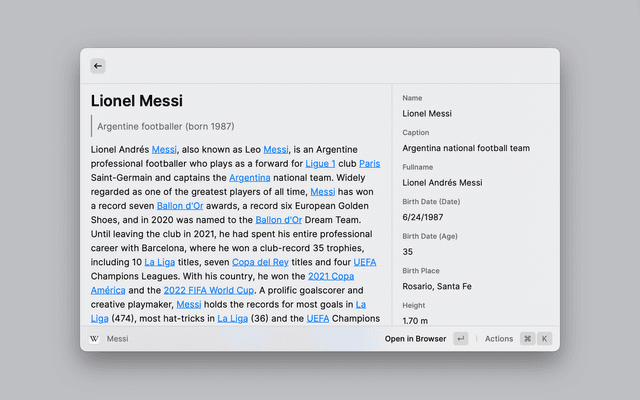Select the Rosario, Santa Fe birth place value
This screenshot has width=640, height=400.
437,286
